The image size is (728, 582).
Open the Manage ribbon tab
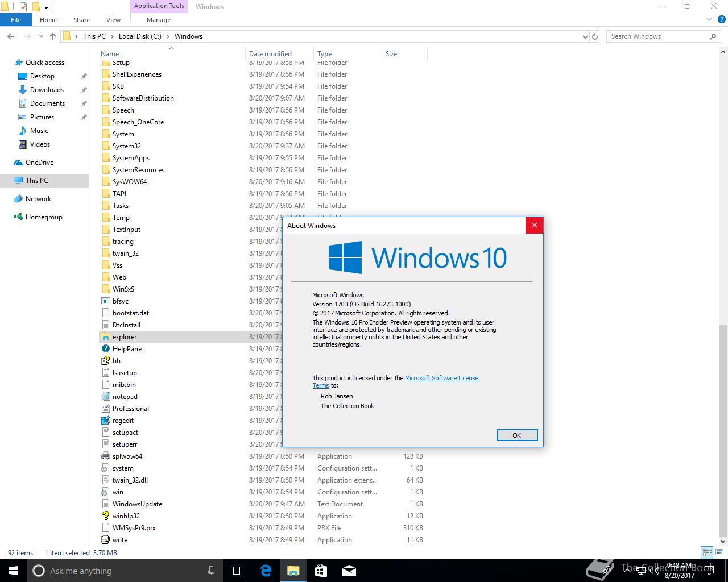[x=159, y=20]
